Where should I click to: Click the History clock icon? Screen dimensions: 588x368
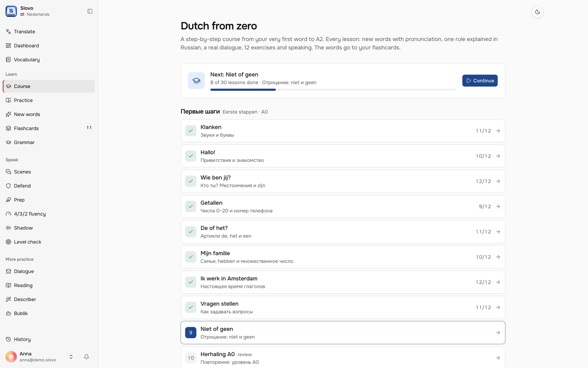(8, 339)
